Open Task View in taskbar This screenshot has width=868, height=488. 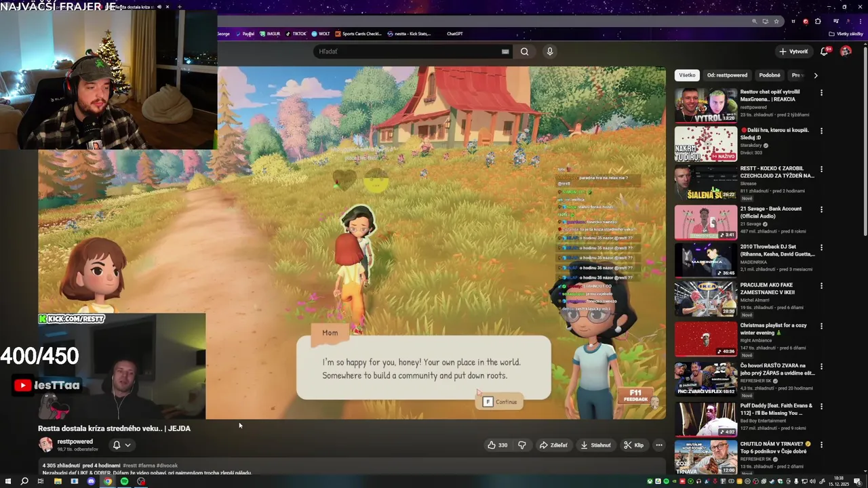41,481
